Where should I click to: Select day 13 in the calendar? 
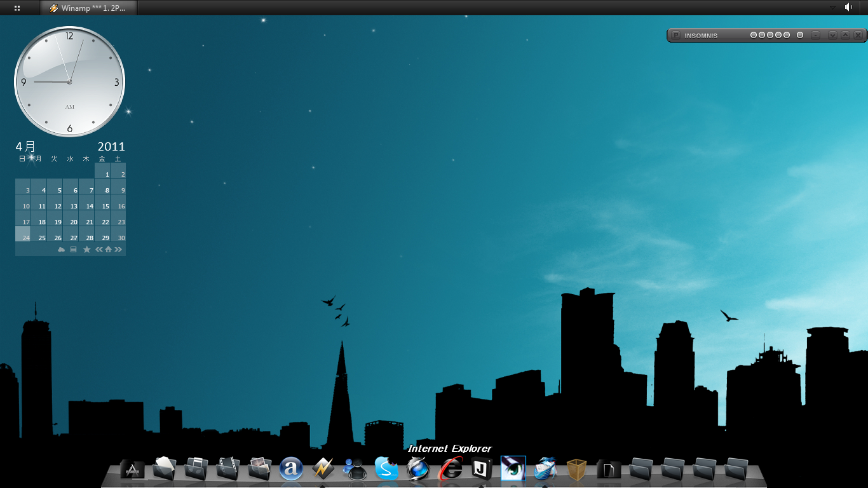click(x=71, y=202)
